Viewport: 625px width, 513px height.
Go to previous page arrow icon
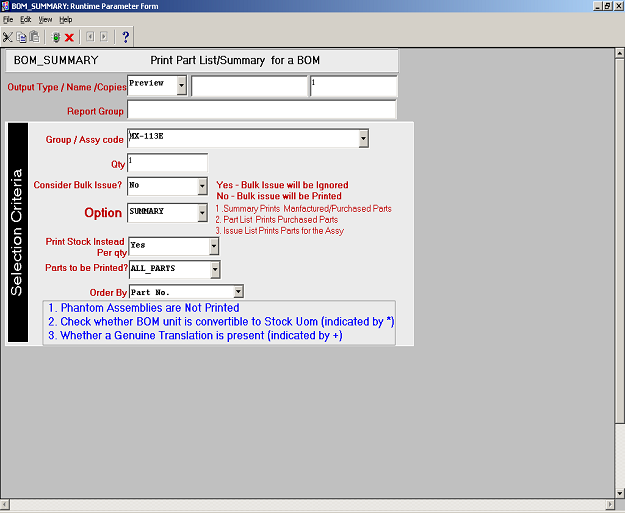90,37
